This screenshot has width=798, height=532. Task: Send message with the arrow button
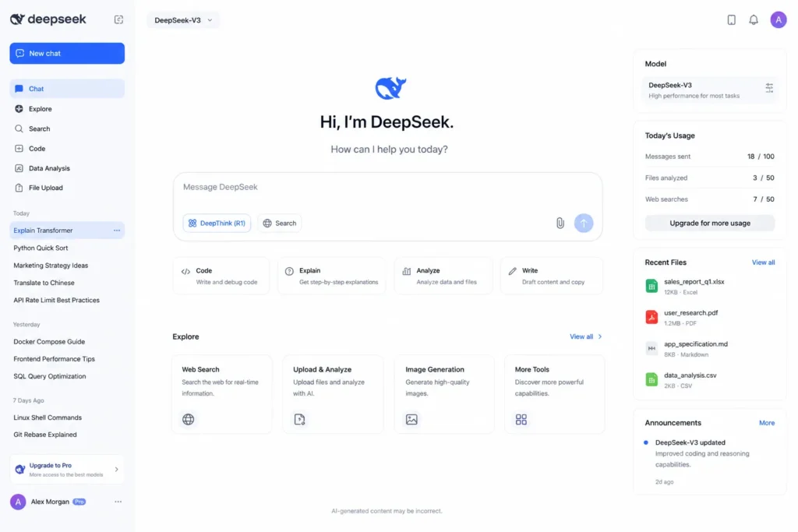(x=583, y=223)
